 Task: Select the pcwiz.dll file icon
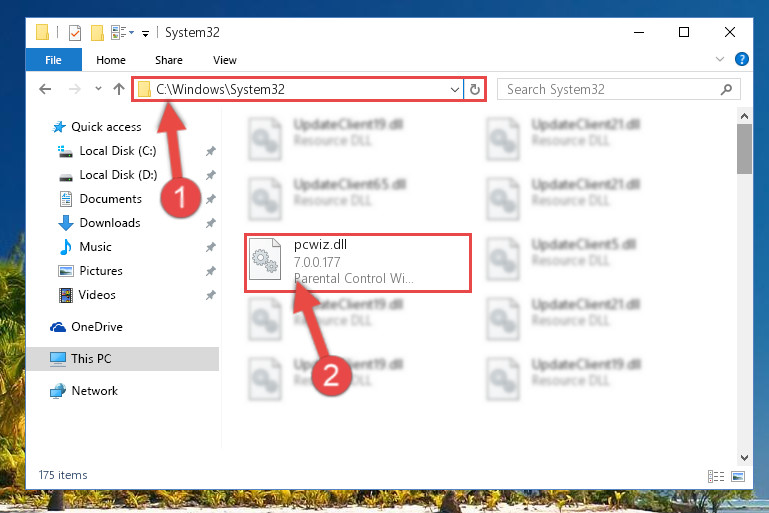pos(265,259)
